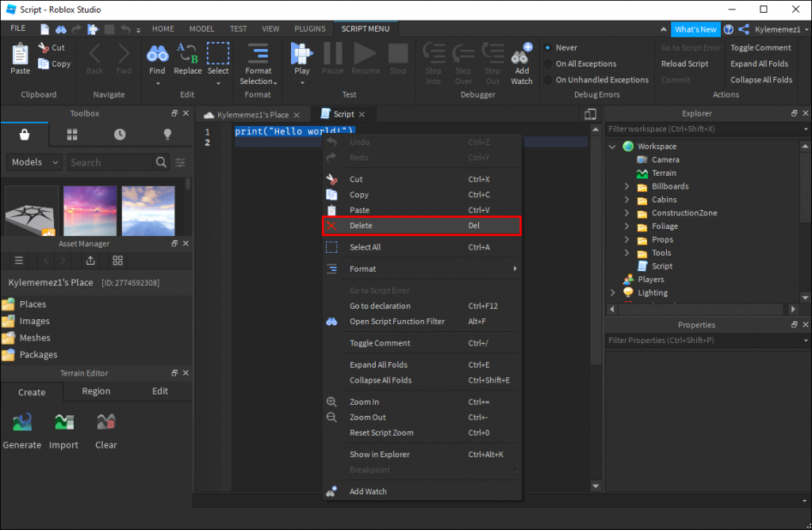
Task: Open the Models category dropdown
Action: [x=35, y=162]
